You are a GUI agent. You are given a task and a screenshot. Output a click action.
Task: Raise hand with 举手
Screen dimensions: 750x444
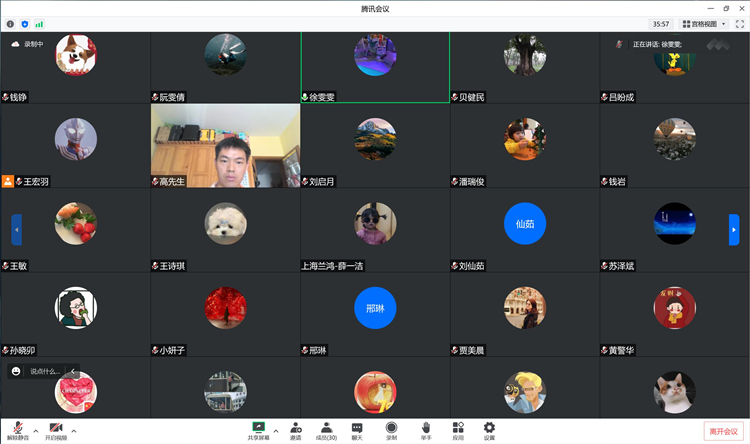click(426, 431)
